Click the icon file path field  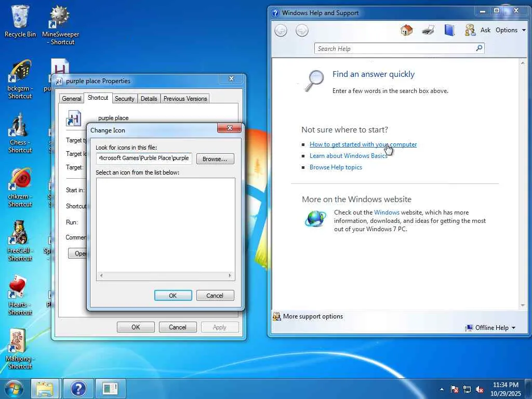click(x=144, y=158)
